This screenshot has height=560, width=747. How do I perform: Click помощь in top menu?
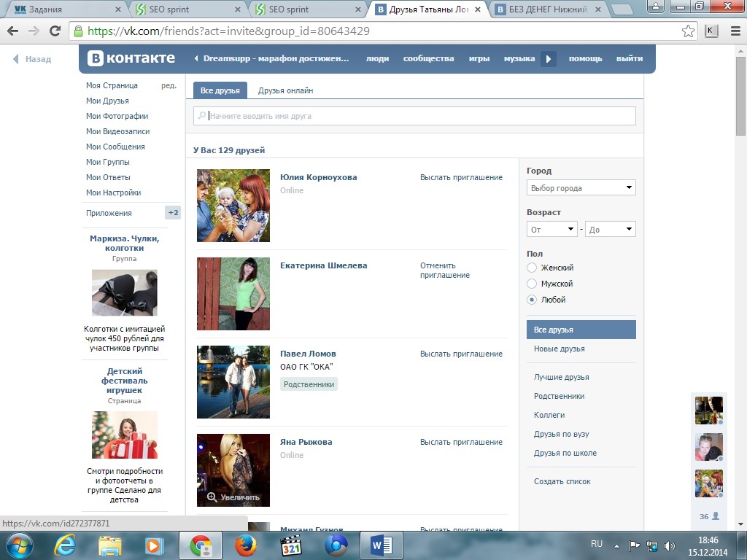(x=586, y=58)
